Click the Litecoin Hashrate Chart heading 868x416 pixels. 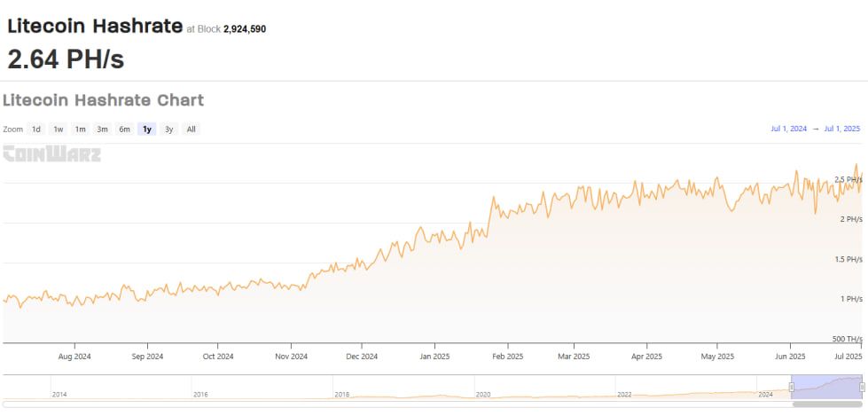click(x=104, y=100)
